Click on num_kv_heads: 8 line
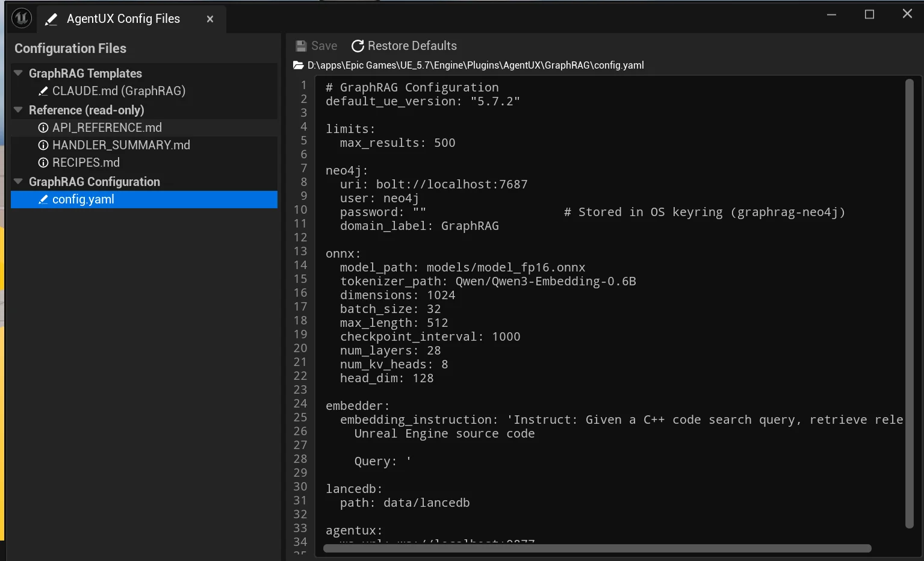 click(x=394, y=364)
